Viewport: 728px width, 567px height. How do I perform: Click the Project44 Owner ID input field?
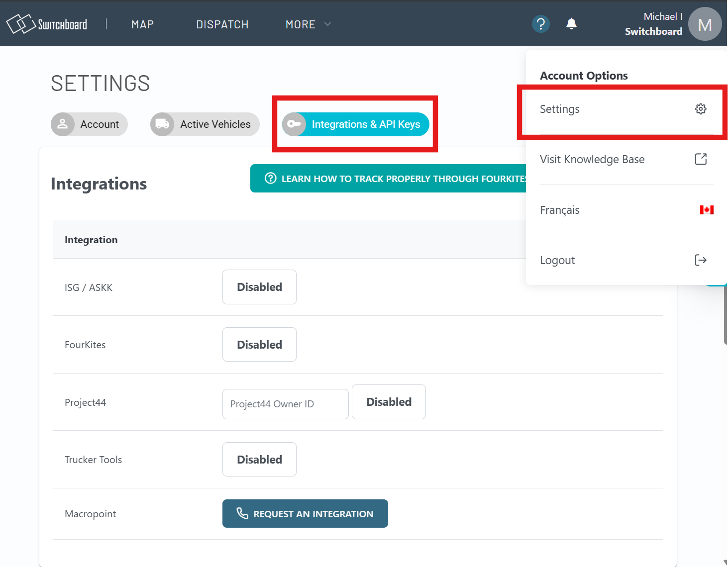[x=285, y=404]
